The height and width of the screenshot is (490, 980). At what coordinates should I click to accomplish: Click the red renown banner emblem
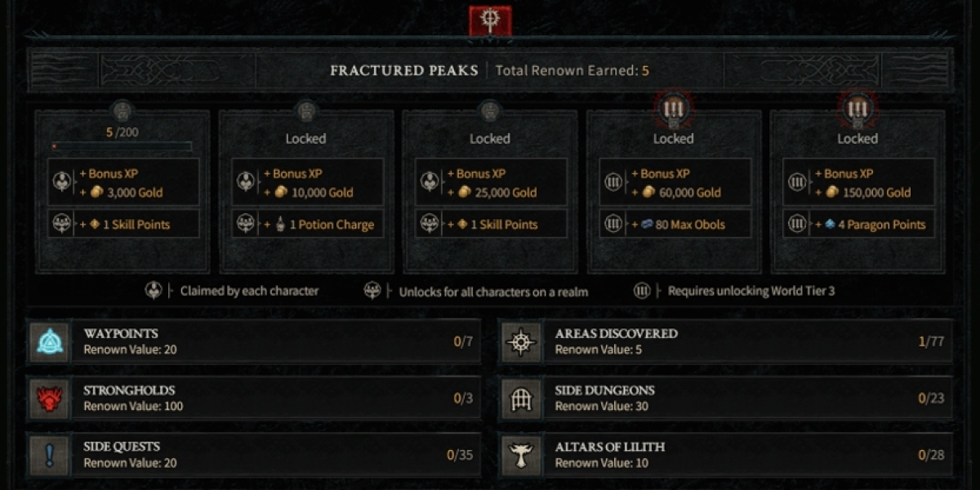pyautogui.click(x=490, y=20)
